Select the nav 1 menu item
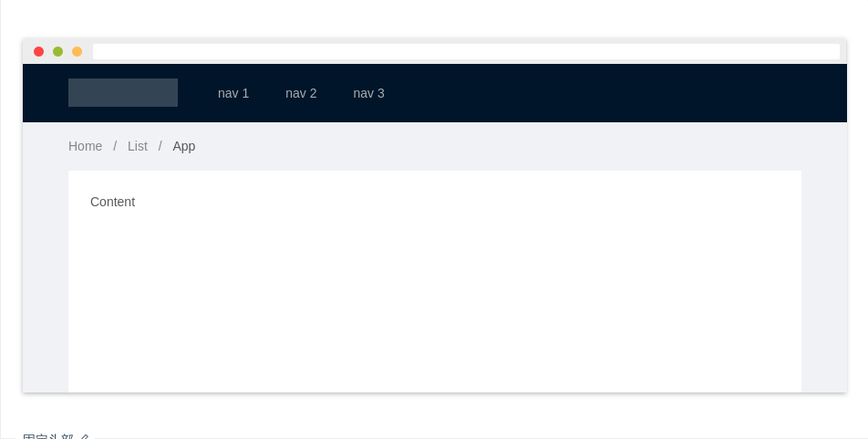 click(x=233, y=93)
